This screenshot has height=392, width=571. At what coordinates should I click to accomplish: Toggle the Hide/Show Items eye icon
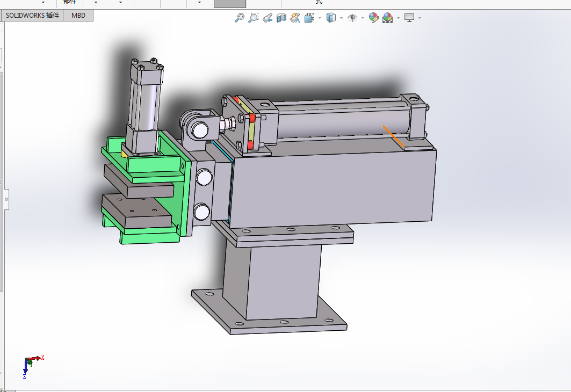pyautogui.click(x=352, y=18)
